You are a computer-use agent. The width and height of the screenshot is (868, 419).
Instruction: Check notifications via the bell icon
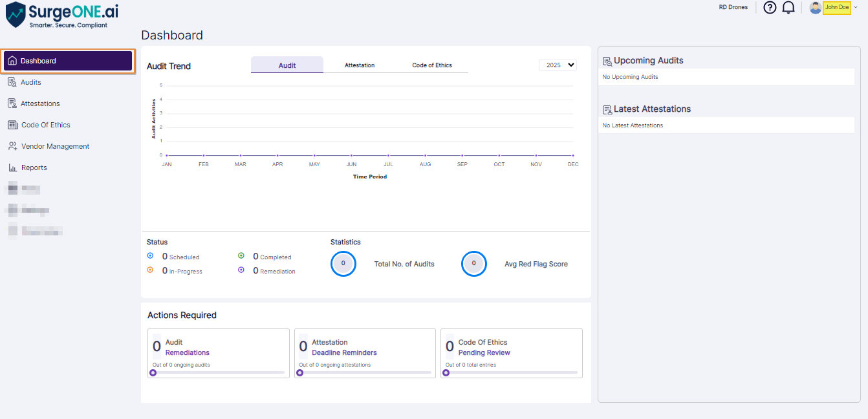point(788,7)
